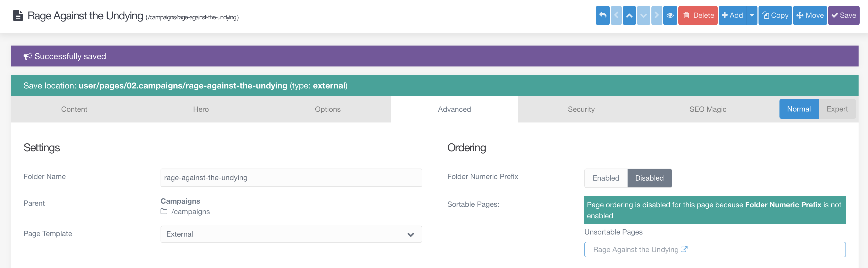Viewport: 868px width, 268px height.
Task: Open the Security tab
Action: [581, 109]
